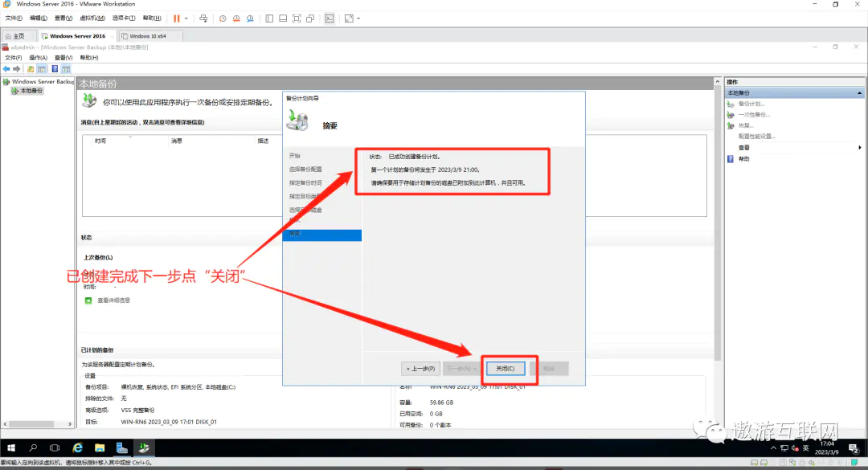Click the 时间 column header in messages list
This screenshot has height=470, width=868.
pyautogui.click(x=100, y=141)
